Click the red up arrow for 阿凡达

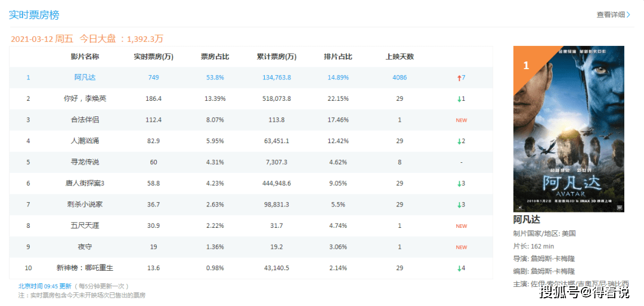point(459,78)
